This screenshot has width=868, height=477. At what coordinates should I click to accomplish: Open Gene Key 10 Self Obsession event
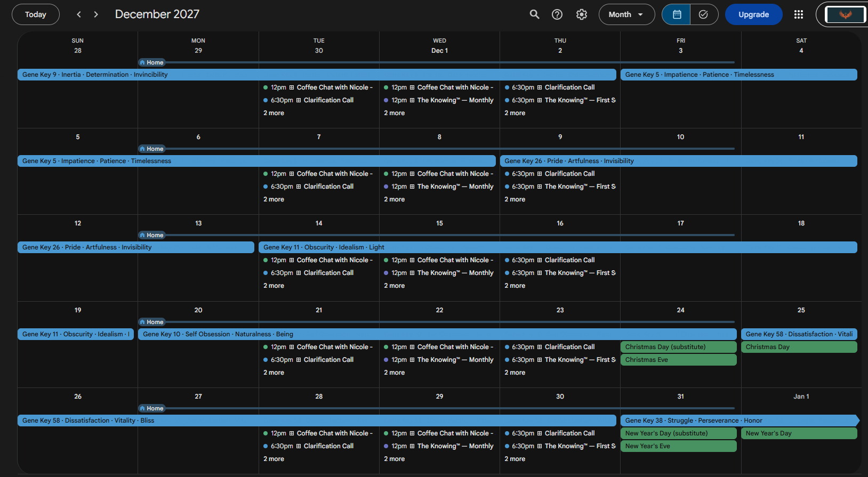point(437,334)
